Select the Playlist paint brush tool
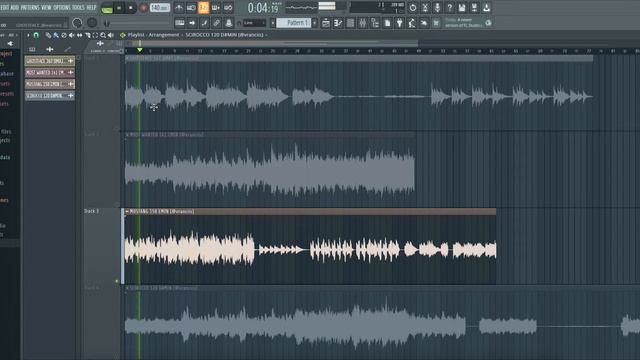 point(56,36)
